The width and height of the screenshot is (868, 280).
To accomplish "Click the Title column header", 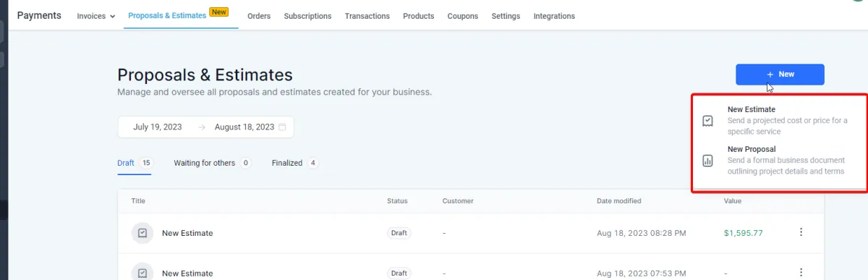I will [x=138, y=200].
